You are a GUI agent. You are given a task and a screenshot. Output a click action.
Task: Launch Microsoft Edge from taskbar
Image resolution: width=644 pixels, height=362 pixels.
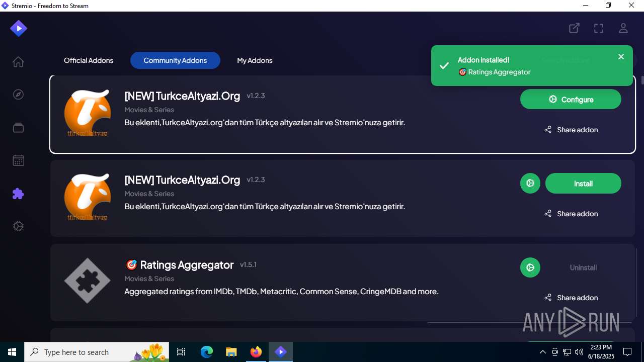(x=207, y=352)
